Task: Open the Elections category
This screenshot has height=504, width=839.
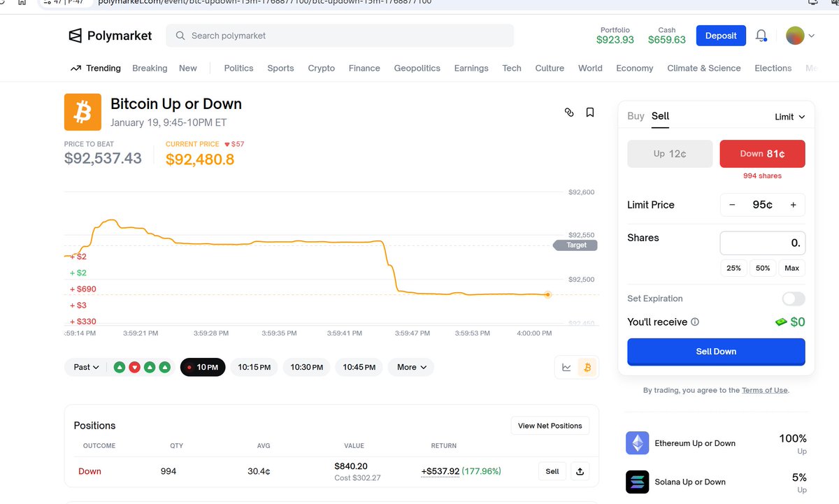Action: click(773, 69)
